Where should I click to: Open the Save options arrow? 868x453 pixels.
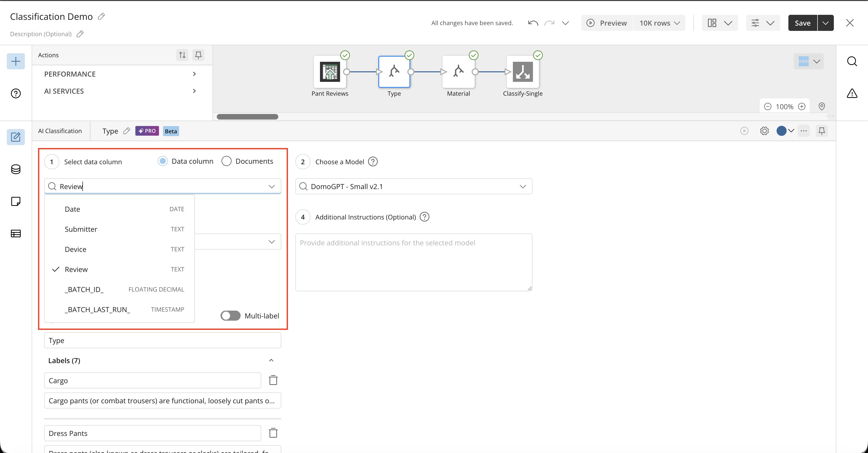point(826,23)
